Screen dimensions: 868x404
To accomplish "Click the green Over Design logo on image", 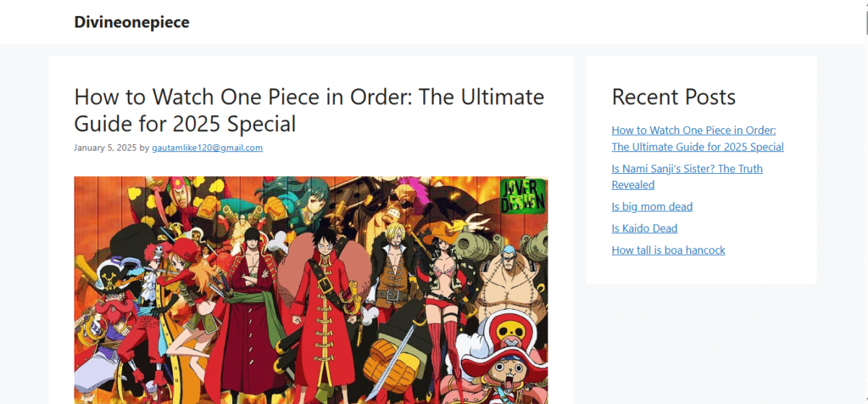I will pos(523,196).
